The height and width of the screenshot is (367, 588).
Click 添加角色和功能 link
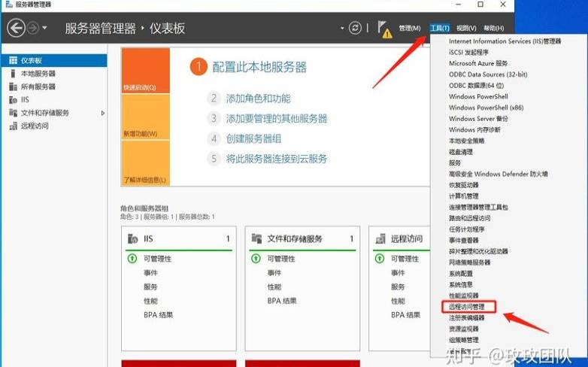pos(258,99)
